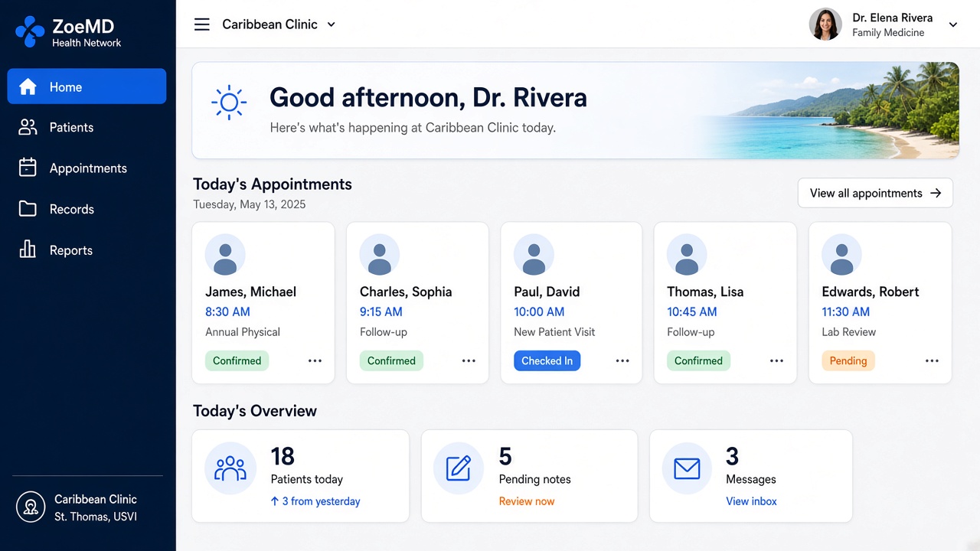The height and width of the screenshot is (551, 980).
Task: Open Appointments in the sidebar
Action: (x=87, y=168)
